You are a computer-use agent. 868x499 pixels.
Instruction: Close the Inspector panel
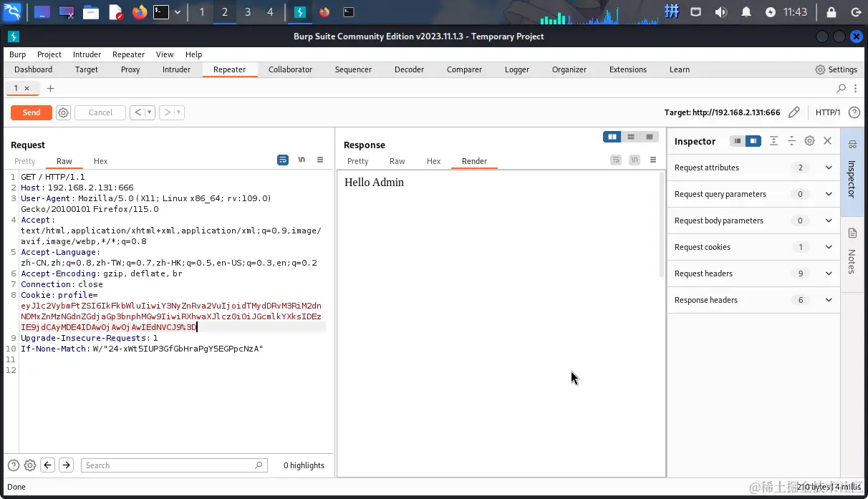tap(828, 141)
